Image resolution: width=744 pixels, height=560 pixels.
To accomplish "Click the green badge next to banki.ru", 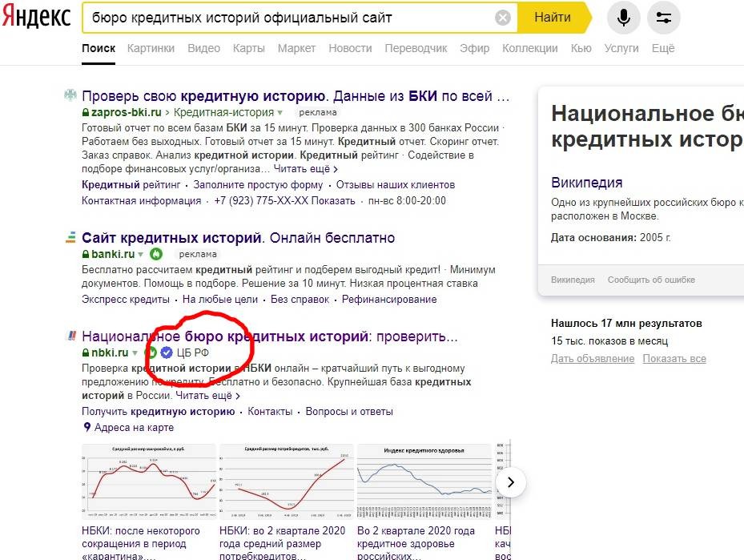I will click(156, 254).
